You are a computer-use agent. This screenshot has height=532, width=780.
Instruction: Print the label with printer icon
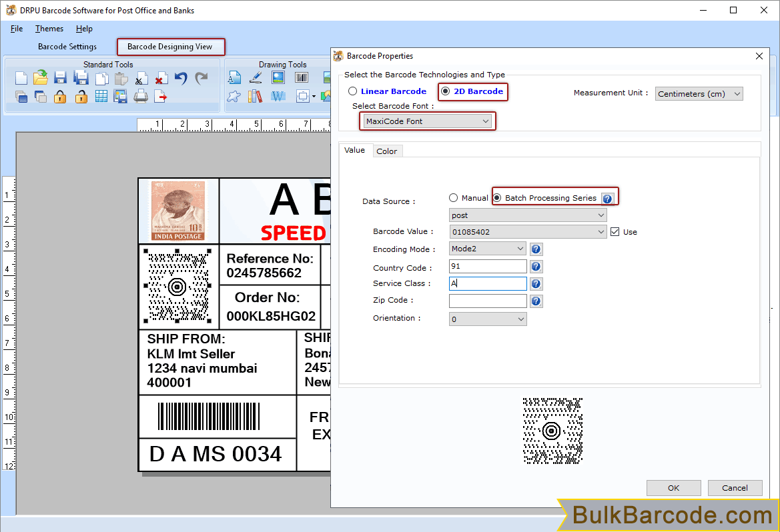(141, 97)
